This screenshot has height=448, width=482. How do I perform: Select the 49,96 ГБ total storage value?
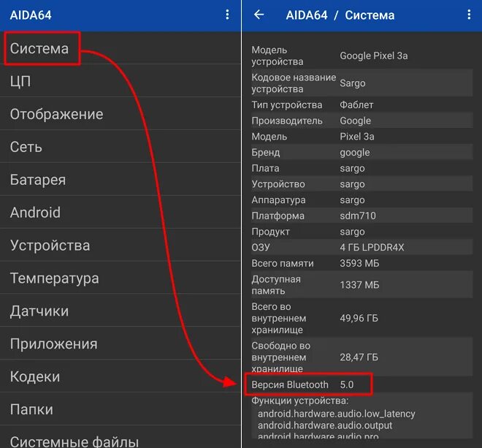tap(359, 318)
